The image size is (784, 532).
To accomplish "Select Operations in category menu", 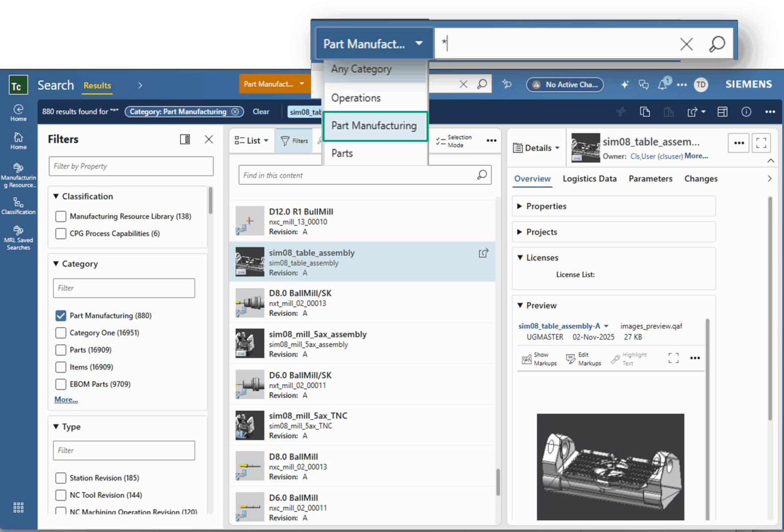I will click(356, 98).
